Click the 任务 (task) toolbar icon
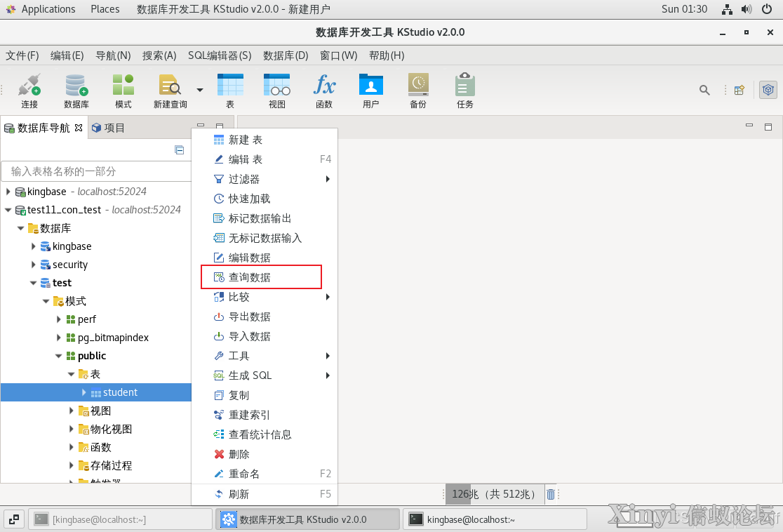Image resolution: width=783 pixels, height=532 pixels. (x=465, y=91)
